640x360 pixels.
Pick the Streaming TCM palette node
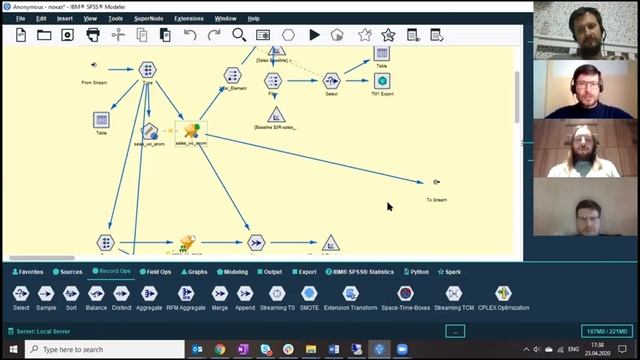454,298
